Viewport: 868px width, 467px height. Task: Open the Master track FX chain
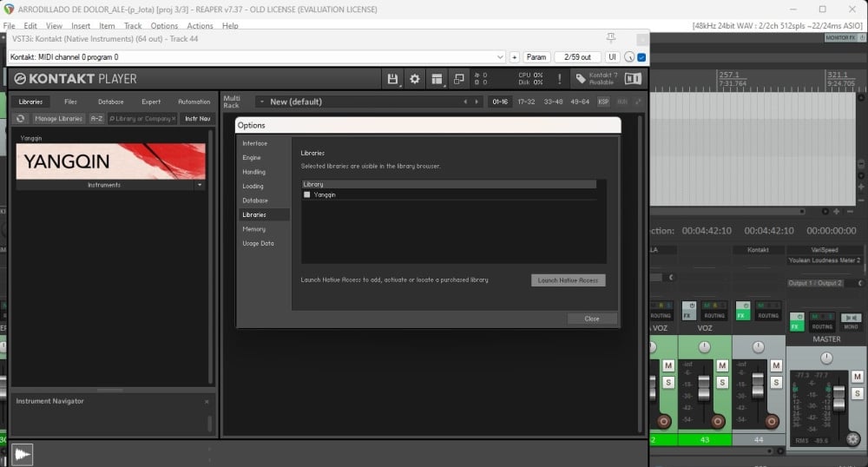pyautogui.click(x=796, y=326)
